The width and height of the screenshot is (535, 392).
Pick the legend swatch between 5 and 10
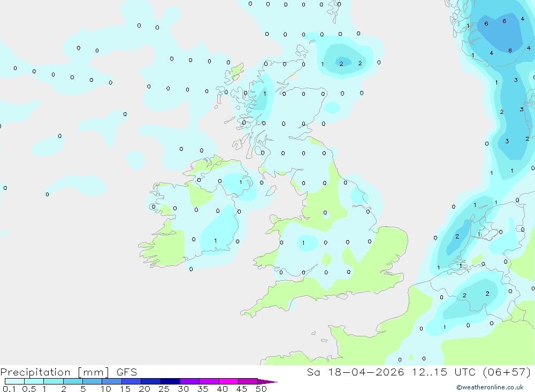point(92,381)
